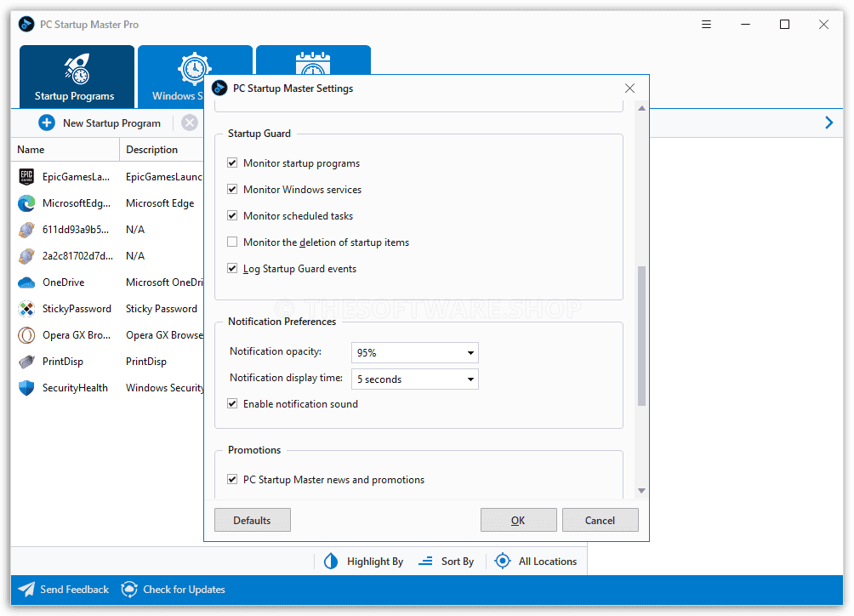Click the plus icon for New Startup Program
The image size is (854, 616).
coord(47,123)
